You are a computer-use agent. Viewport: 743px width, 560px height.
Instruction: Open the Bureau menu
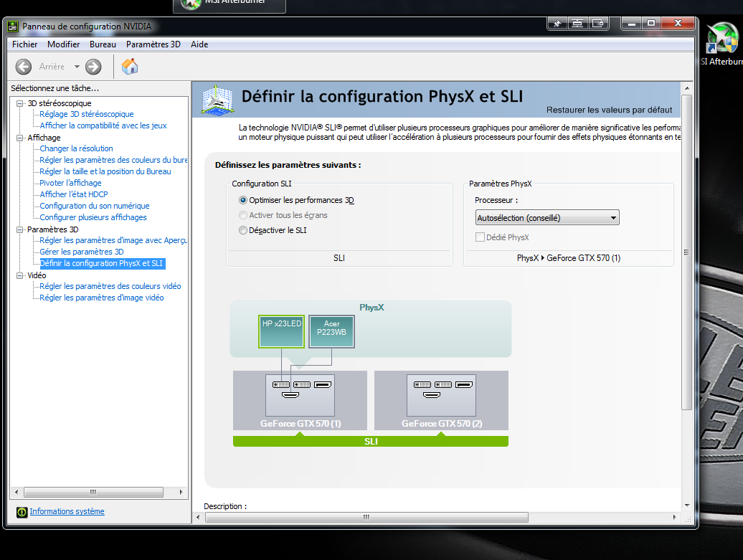click(x=103, y=44)
